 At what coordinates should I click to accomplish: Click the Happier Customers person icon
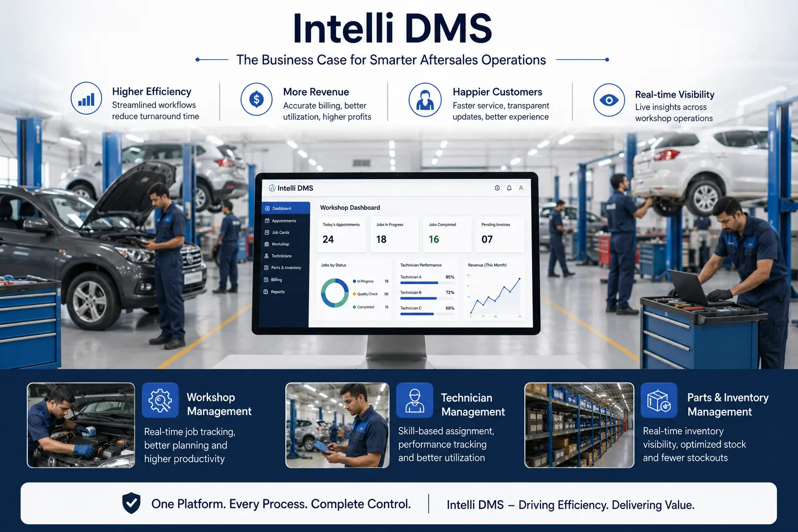tap(425, 99)
